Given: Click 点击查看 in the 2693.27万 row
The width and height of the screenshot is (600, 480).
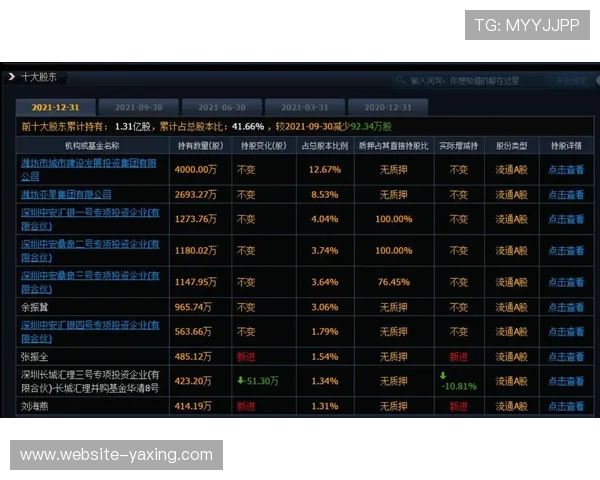Looking at the screenshot, I should coord(566,194).
